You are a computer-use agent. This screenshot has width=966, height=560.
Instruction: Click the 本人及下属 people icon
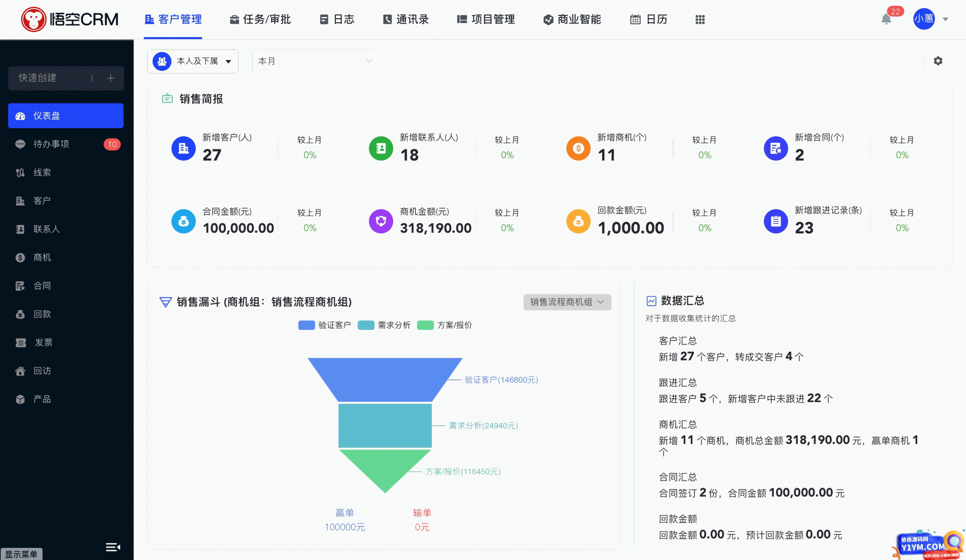point(162,61)
